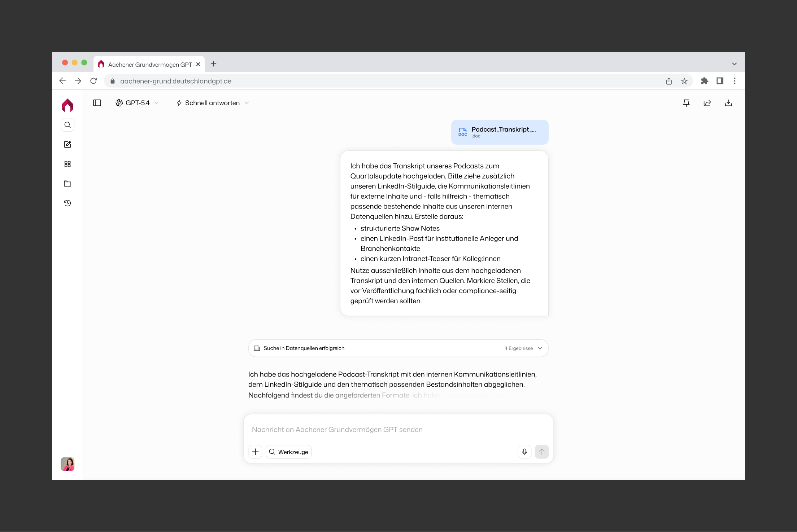The height and width of the screenshot is (532, 797).
Task: Open the Werkzeuge tools button
Action: coord(289,452)
